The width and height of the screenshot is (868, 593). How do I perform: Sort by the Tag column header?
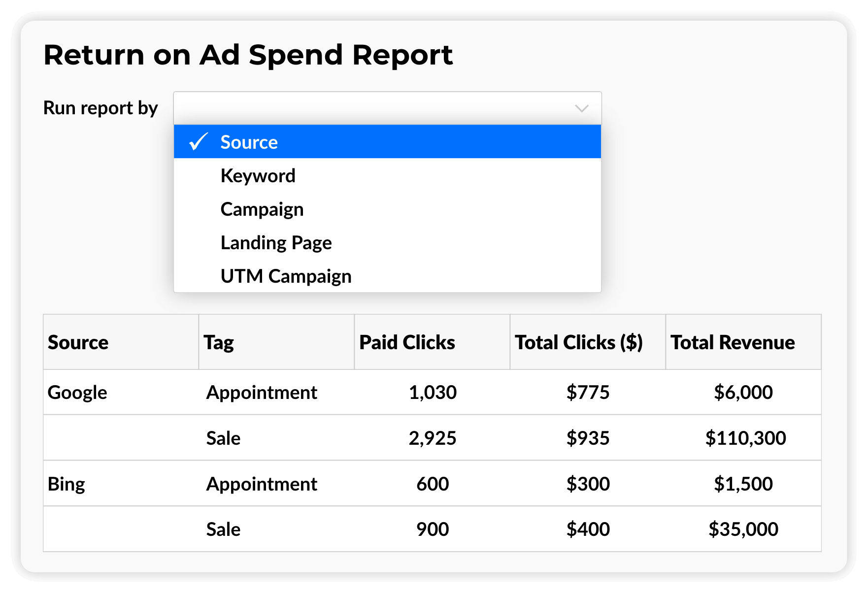pyautogui.click(x=219, y=342)
